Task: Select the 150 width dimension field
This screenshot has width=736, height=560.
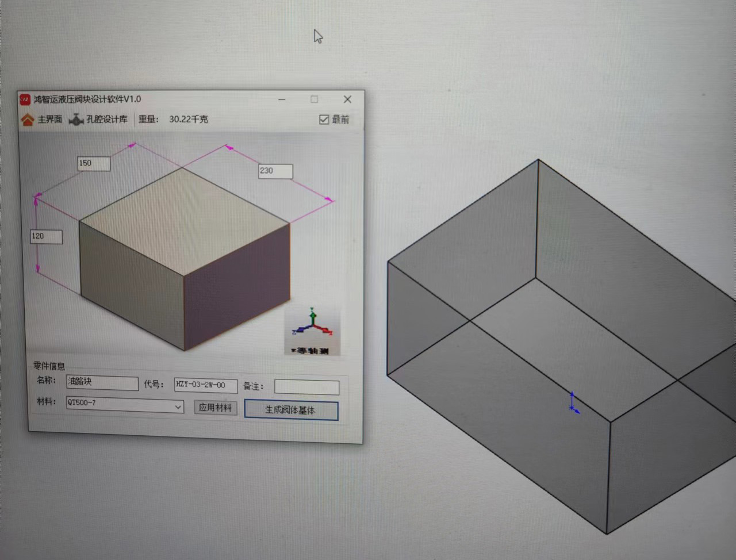Action: point(94,163)
